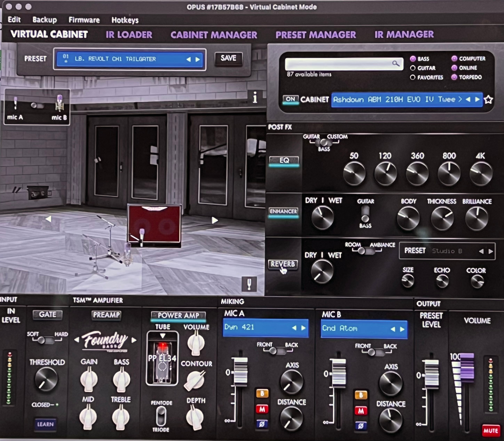The image size is (504, 441).
Task: Toggle the reverb ROOM/AMBIANCE switch
Action: (x=366, y=251)
